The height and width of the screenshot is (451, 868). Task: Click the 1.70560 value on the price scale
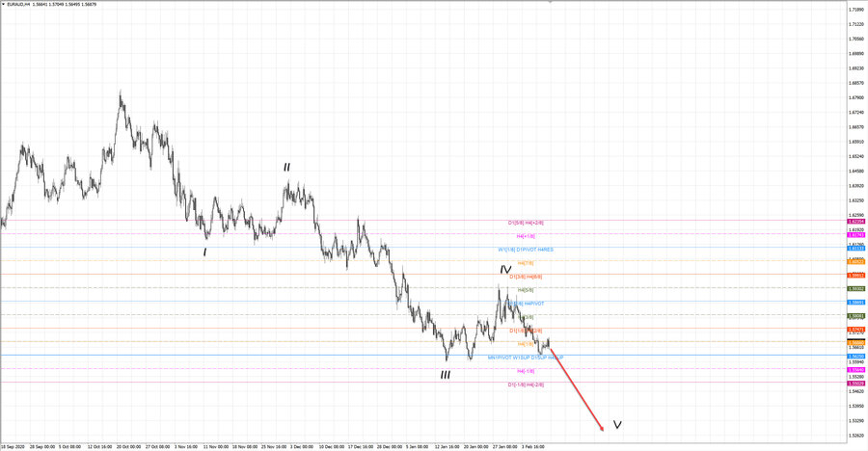coord(856,39)
